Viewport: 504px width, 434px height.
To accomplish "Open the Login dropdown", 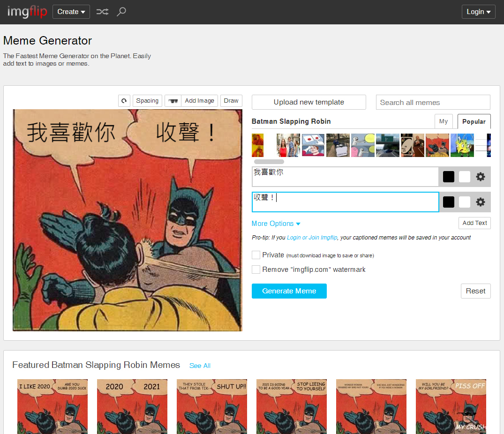I will 478,12.
